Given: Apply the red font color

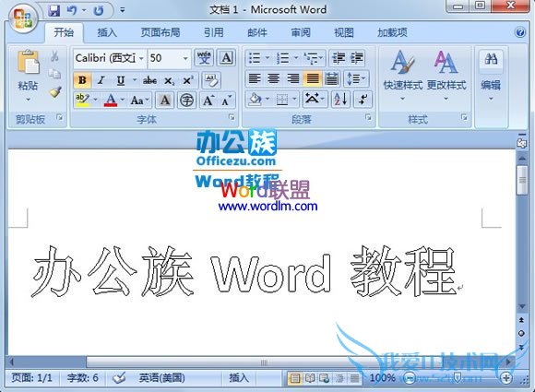Looking at the screenshot, I should pyautogui.click(x=111, y=101).
